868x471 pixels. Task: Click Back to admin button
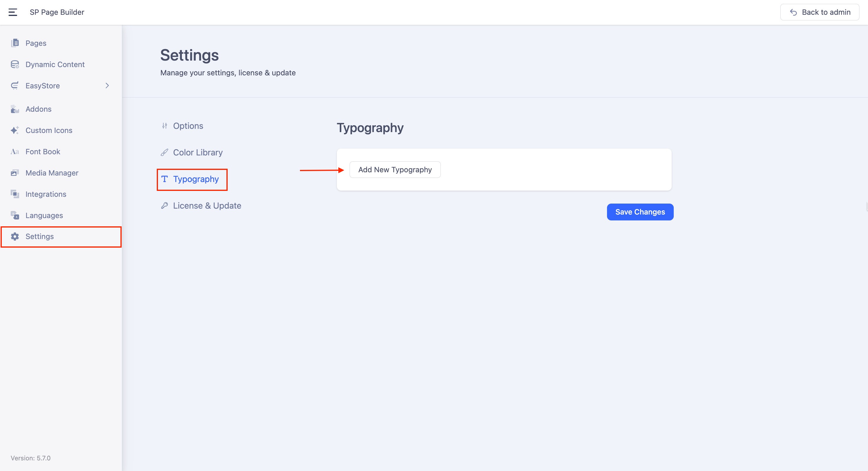819,12
